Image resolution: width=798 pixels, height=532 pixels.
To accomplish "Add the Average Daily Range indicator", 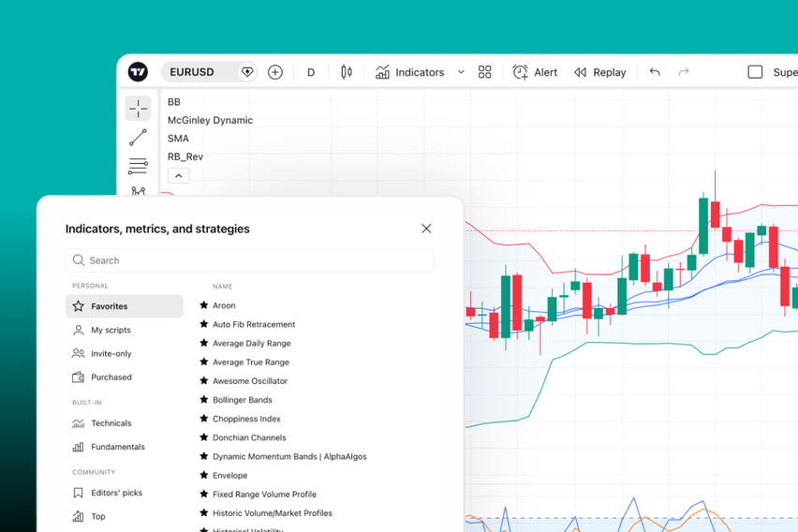I will coord(252,343).
